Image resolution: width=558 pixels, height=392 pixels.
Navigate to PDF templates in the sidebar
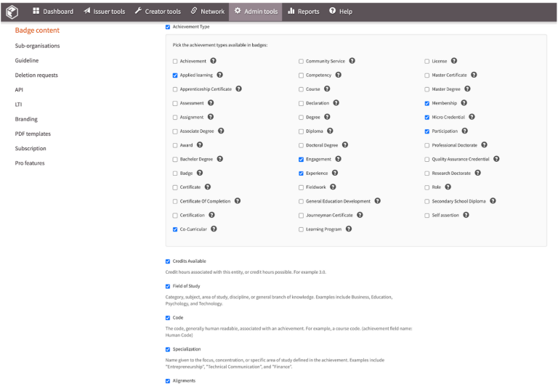coord(33,134)
